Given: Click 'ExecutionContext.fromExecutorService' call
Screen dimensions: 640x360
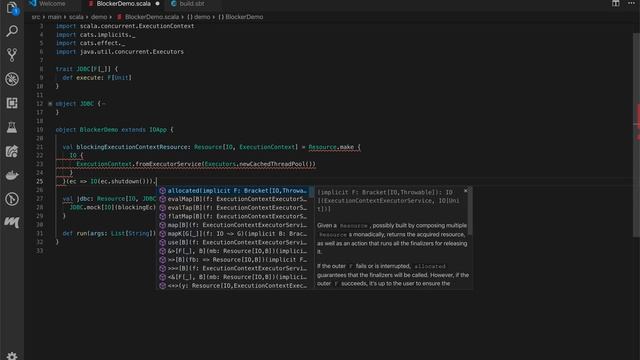Looking at the screenshot, I should (139, 164).
